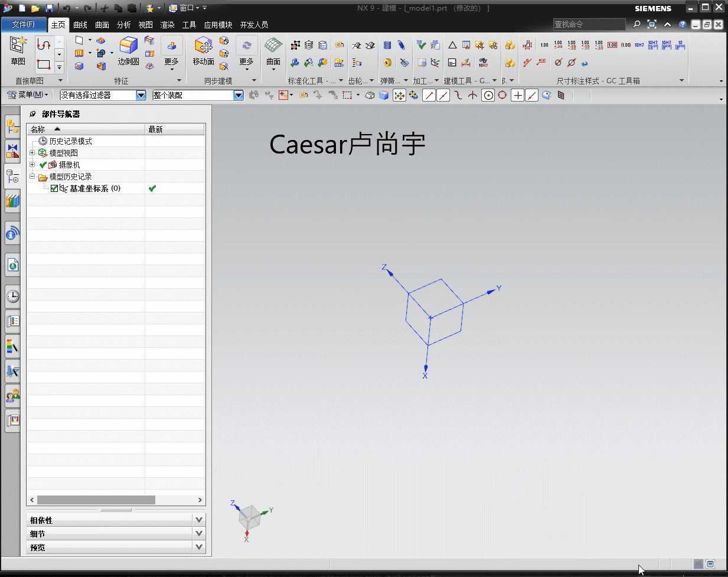Click the navigator scrollbar right arrow
This screenshot has width=728, height=577.
200,500
